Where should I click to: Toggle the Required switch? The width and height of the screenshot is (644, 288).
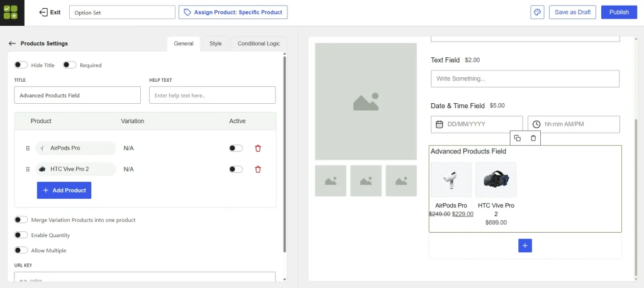coord(70,65)
